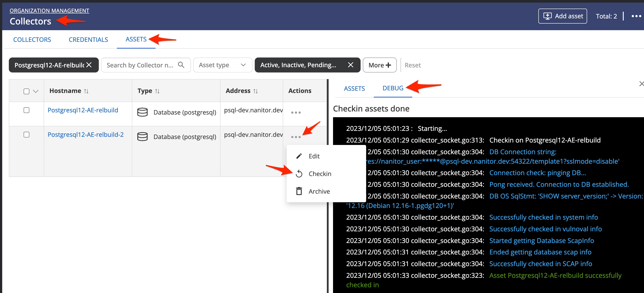This screenshot has height=293, width=644.
Task: Click the Archive trash icon
Action: pos(299,191)
